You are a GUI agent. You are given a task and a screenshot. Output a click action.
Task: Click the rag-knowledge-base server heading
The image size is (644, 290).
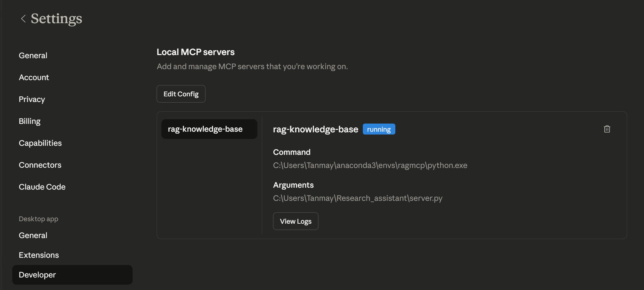(315, 129)
